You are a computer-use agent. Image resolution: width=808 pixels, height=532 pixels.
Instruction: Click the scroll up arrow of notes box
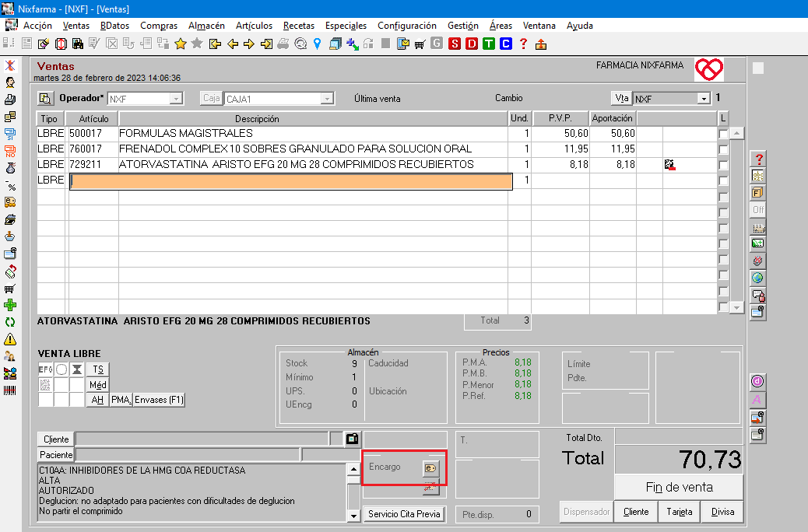pos(353,469)
